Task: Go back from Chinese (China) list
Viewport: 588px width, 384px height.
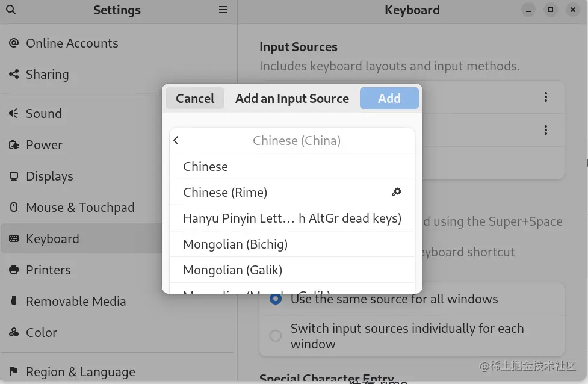Action: point(176,141)
